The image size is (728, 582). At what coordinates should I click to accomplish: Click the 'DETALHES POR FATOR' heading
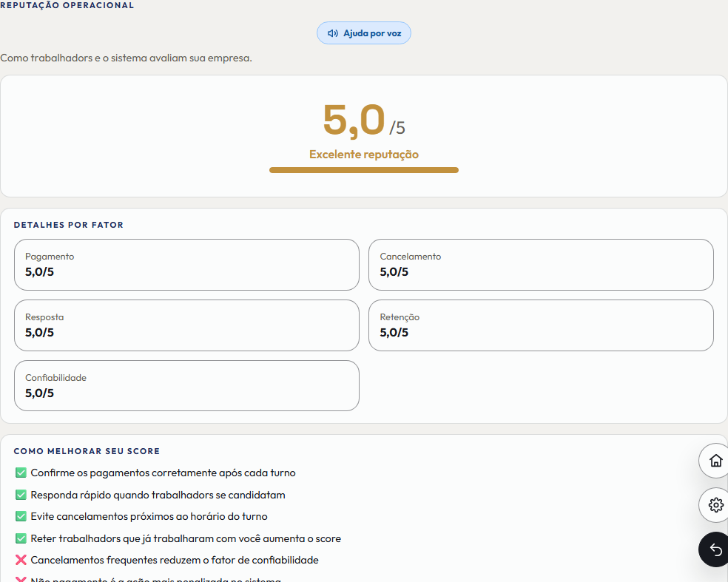69,225
